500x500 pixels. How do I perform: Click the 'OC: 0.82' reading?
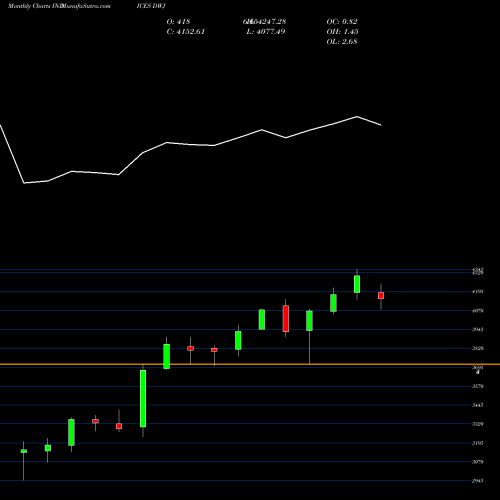coord(342,22)
